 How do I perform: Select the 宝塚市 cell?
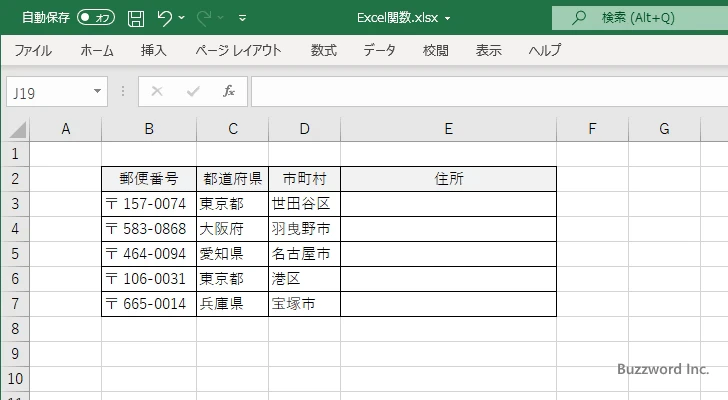(305, 304)
